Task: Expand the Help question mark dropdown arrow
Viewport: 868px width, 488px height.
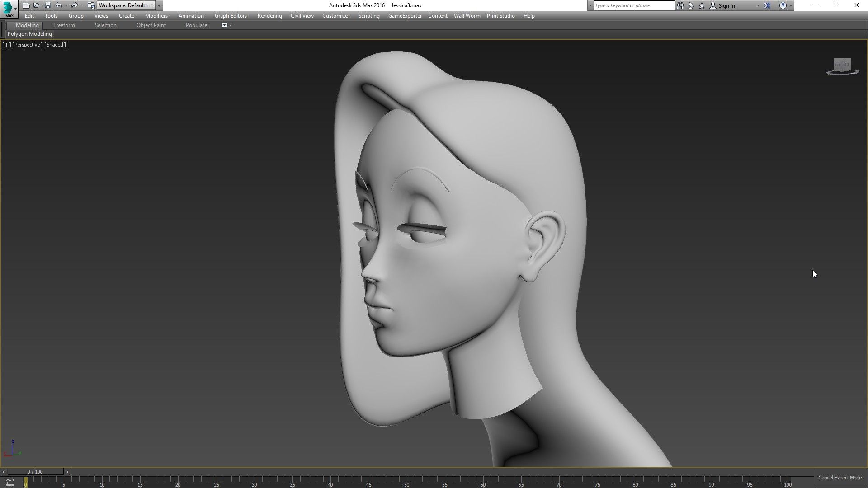Action: (791, 5)
